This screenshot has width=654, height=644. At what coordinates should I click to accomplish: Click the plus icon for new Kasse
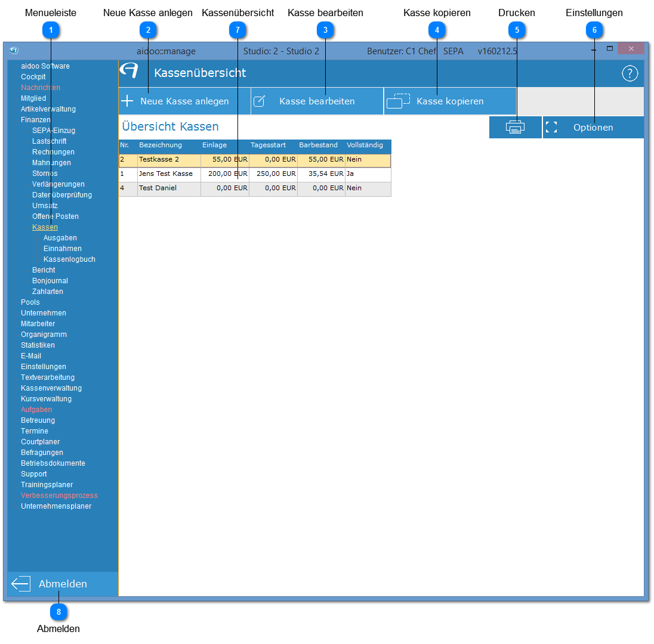(127, 101)
